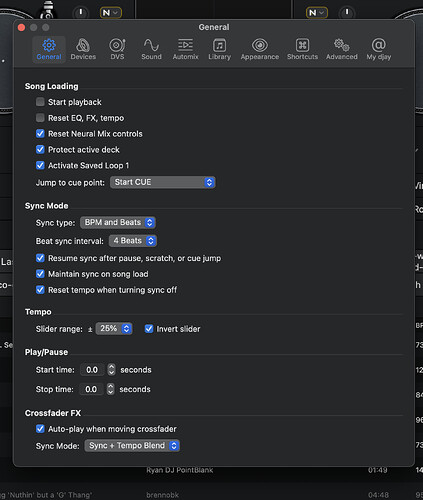Click the Start time stepper arrows

(x=111, y=370)
